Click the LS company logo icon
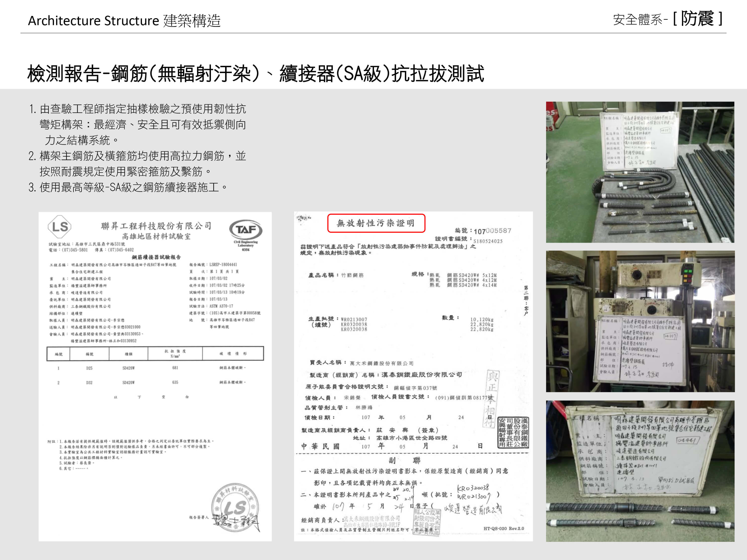This screenshot has height=560, width=747. click(x=60, y=226)
